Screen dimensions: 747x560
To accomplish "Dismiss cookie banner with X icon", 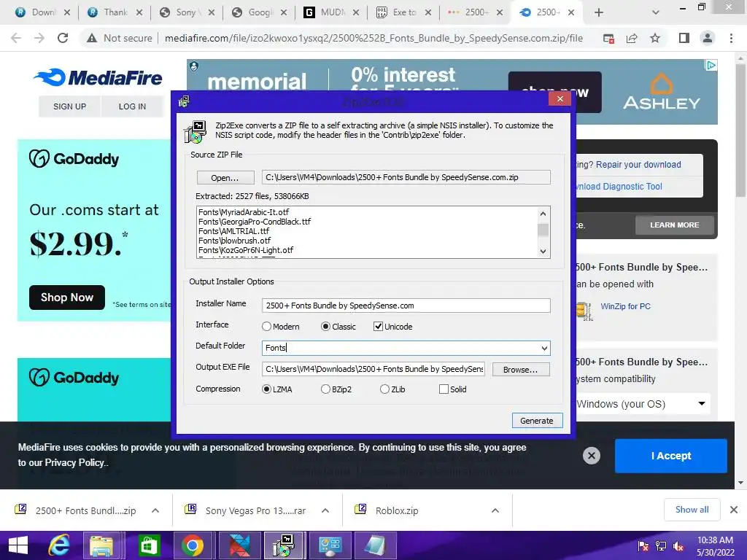I will pyautogui.click(x=591, y=456).
